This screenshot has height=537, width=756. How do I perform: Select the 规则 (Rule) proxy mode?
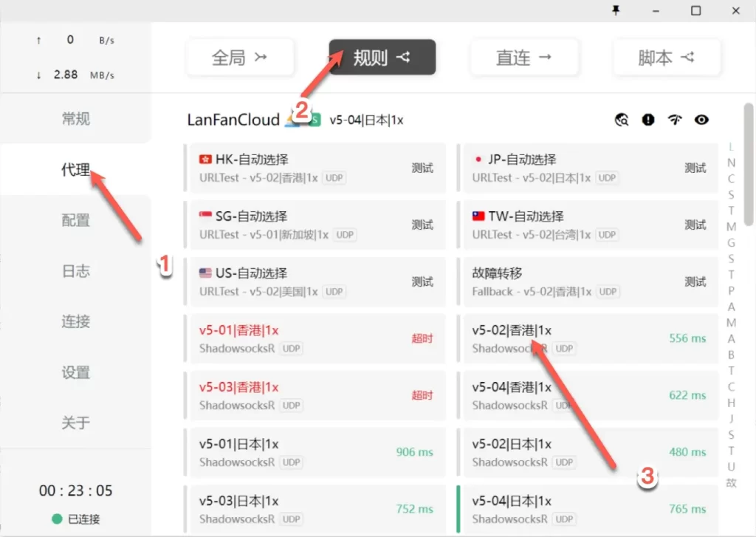pos(382,56)
